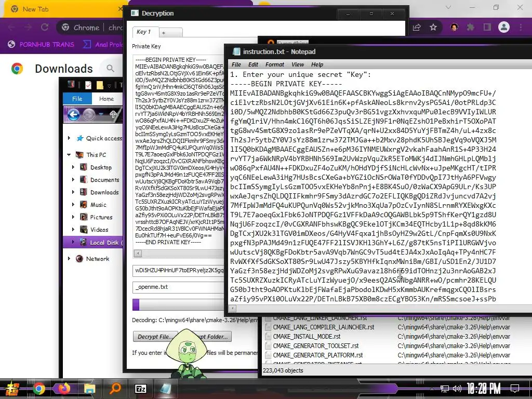Click the wDi5HZU4PiHnUF7 key field
The image size is (532, 399).
178,270
